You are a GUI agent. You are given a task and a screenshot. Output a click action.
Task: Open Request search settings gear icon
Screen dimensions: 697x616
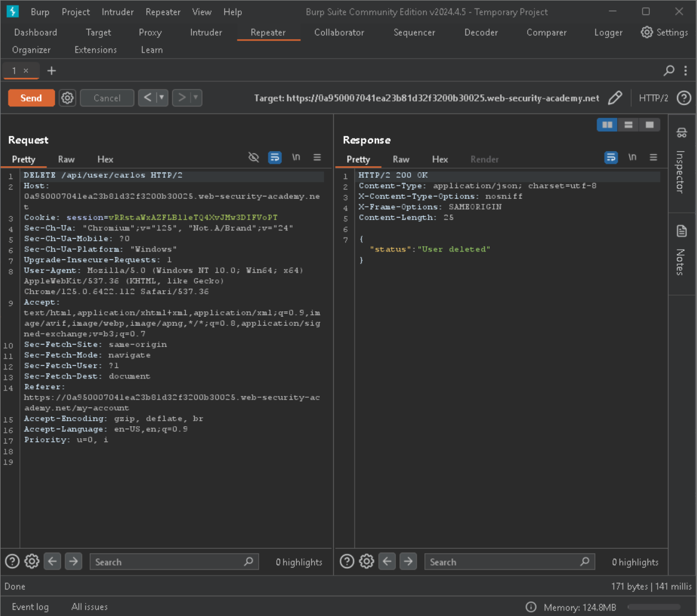32,562
